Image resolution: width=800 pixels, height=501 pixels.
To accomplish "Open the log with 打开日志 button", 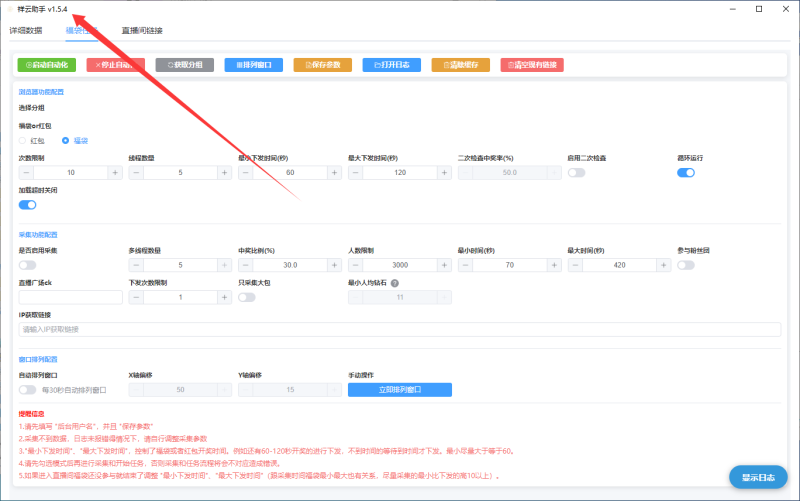I will [392, 65].
